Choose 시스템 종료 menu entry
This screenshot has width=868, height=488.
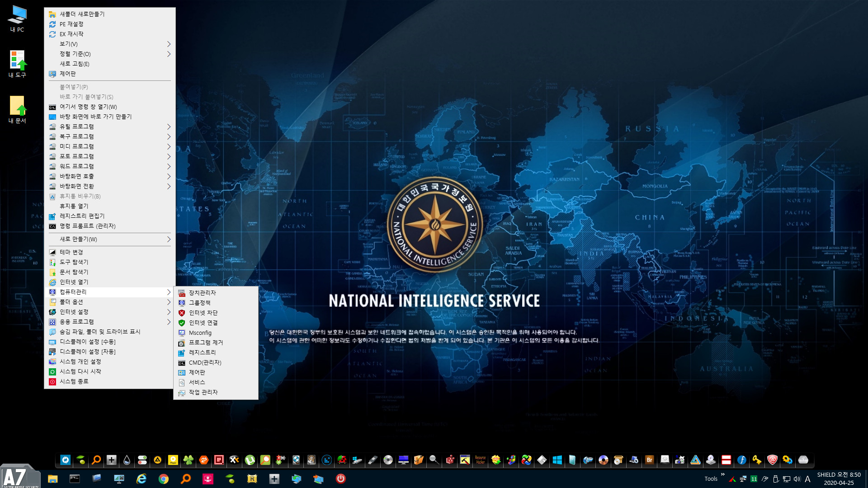point(110,381)
